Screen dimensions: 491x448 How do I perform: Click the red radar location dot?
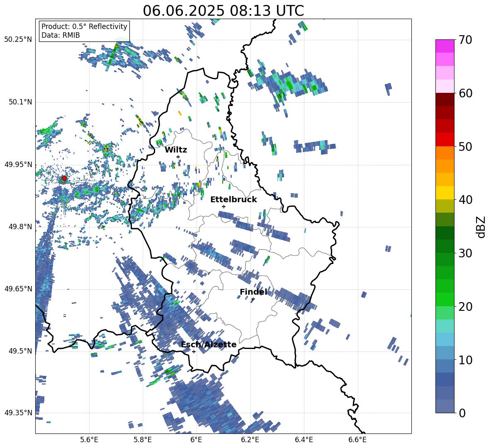pos(64,179)
